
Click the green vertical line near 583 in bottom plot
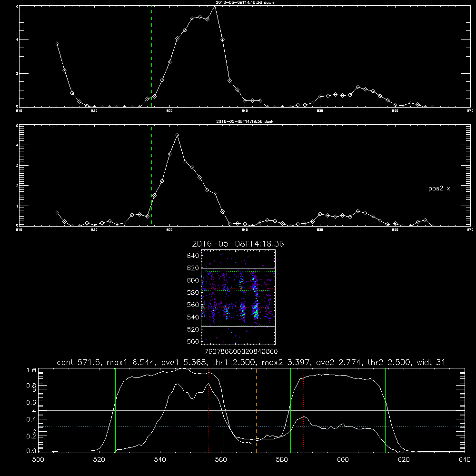click(x=290, y=410)
